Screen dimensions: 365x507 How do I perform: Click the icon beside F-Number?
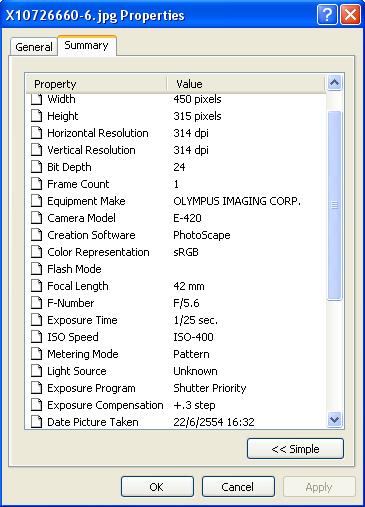tap(37, 303)
